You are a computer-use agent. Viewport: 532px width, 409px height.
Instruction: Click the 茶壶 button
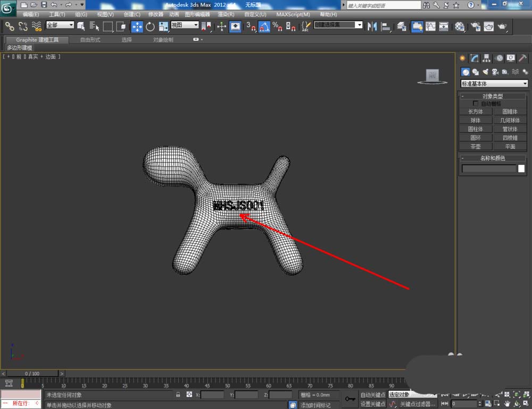click(x=475, y=146)
